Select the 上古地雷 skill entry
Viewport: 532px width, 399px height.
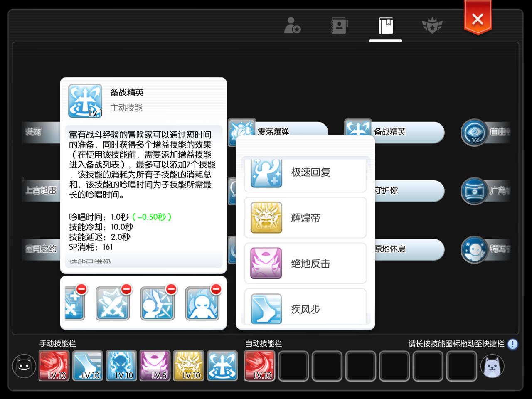point(41,191)
